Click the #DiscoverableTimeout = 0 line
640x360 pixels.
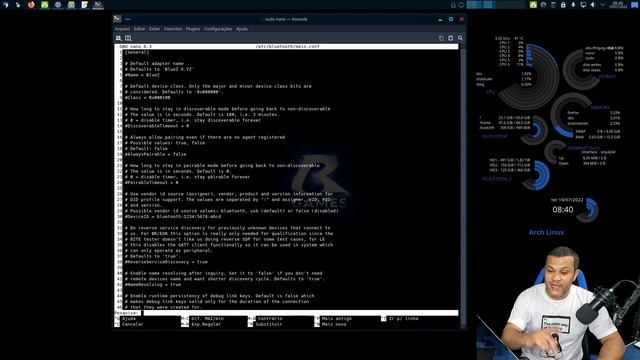[157, 126]
